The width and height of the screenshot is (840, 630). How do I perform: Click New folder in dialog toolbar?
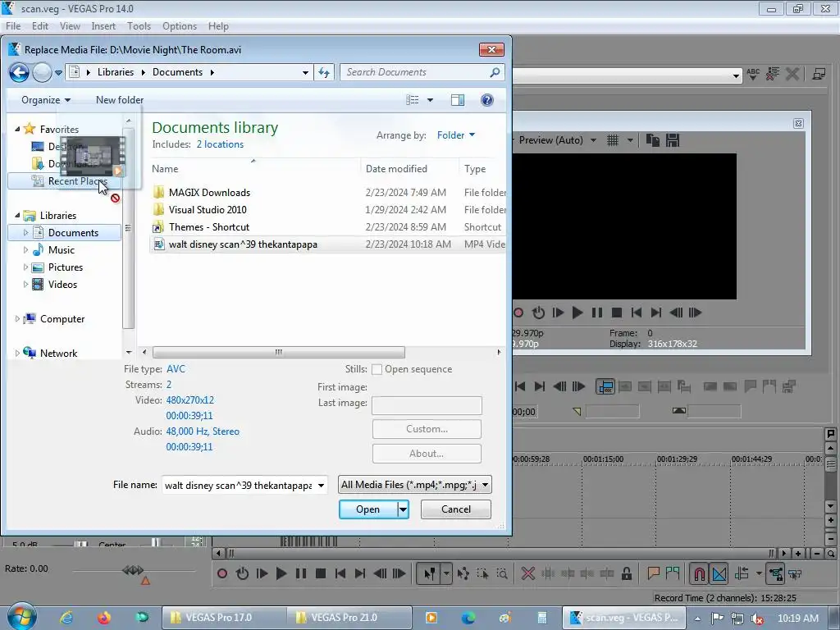[x=120, y=100]
